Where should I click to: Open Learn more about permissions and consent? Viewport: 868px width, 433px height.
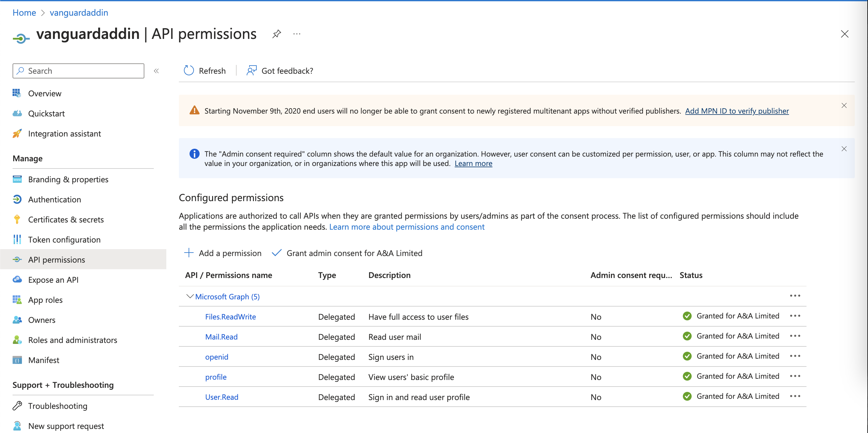[407, 227]
